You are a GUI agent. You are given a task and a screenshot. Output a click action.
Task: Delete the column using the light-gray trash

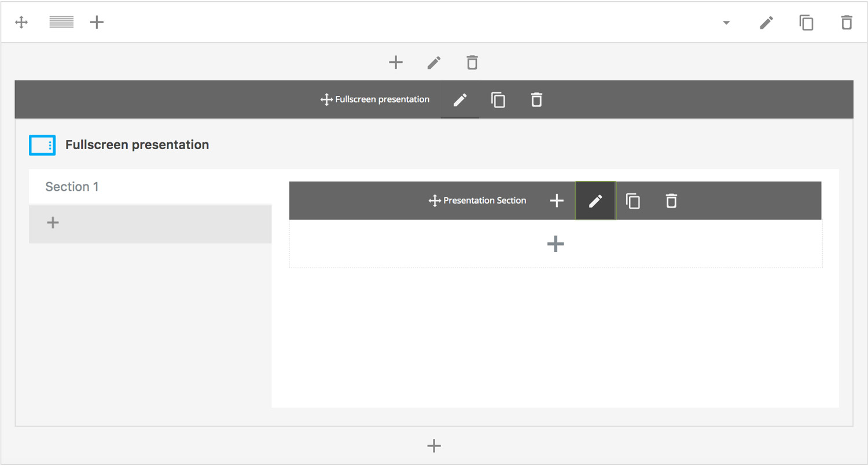472,62
